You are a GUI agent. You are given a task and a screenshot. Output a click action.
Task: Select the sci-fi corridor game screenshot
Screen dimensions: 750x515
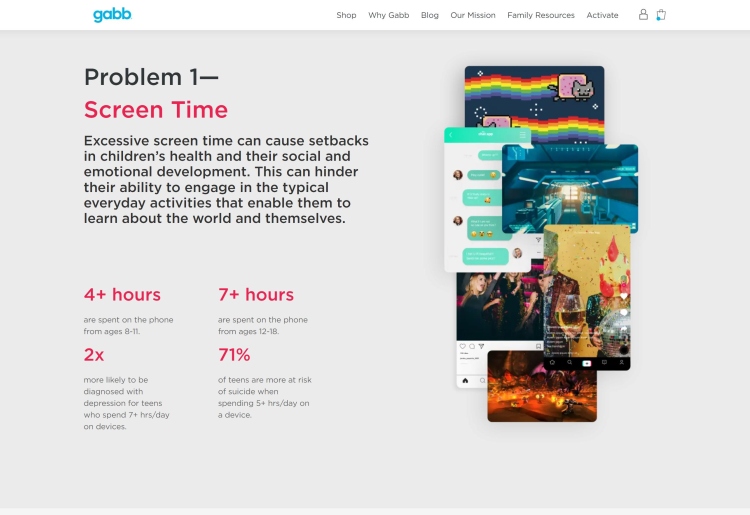tap(570, 188)
